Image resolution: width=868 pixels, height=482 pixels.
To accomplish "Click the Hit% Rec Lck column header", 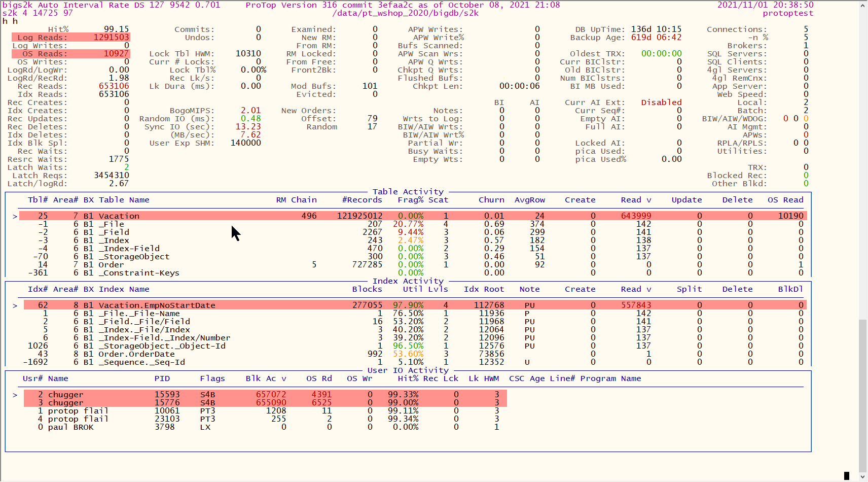I will tap(428, 378).
